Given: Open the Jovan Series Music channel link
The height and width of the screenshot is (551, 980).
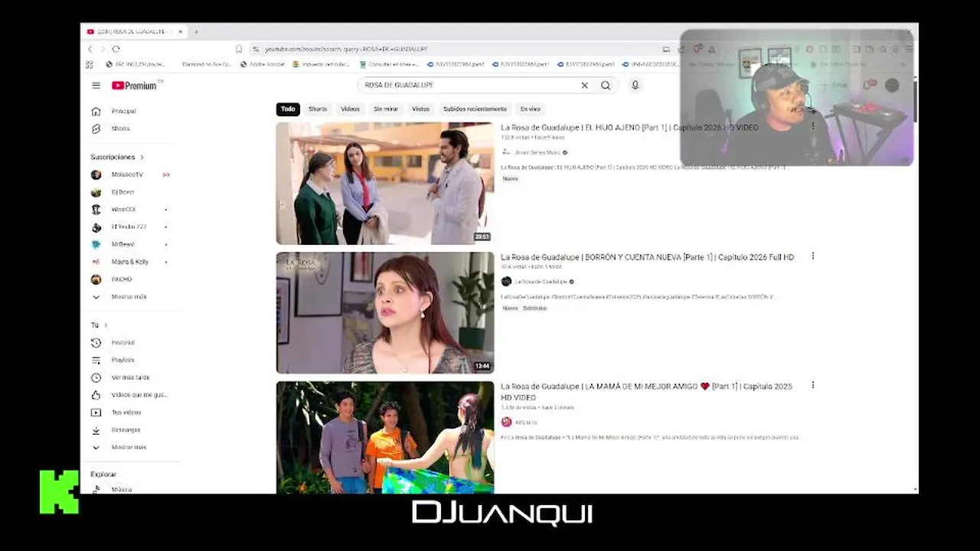Looking at the screenshot, I should point(537,152).
